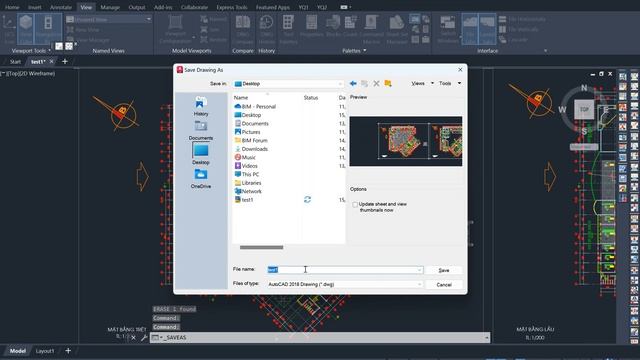Click the Navigation Bar ribbon button

[48, 29]
